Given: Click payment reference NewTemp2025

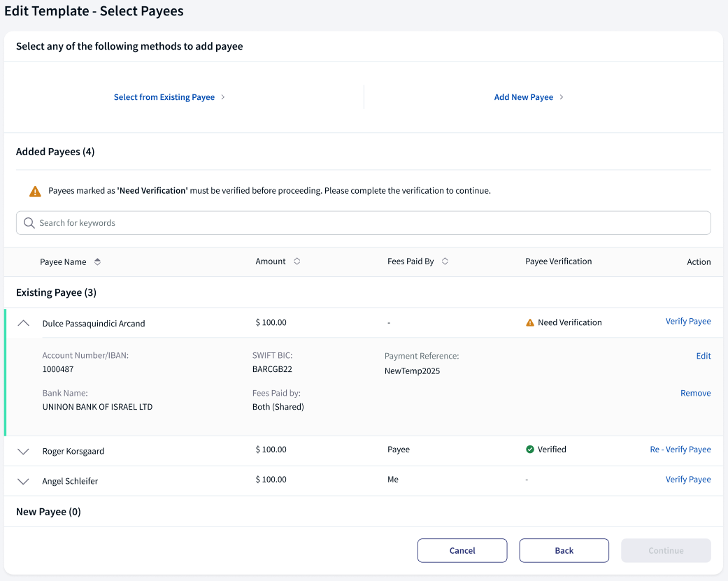Looking at the screenshot, I should click(x=413, y=371).
